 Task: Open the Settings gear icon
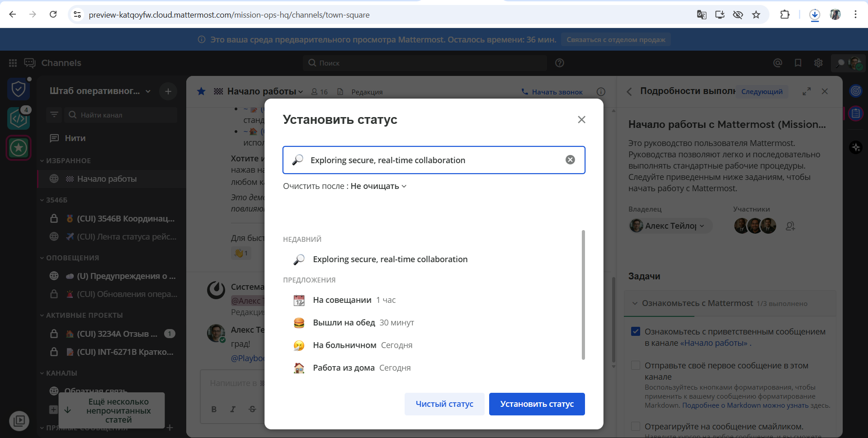818,63
